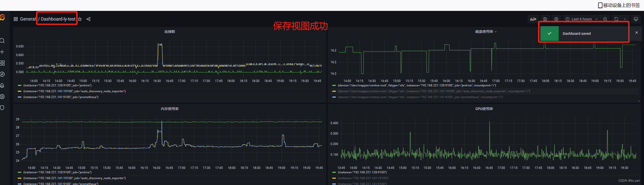Toggle auto_discovery_node_exporter series in 内存使用率 legend
644x185 pixels.
(74, 178)
